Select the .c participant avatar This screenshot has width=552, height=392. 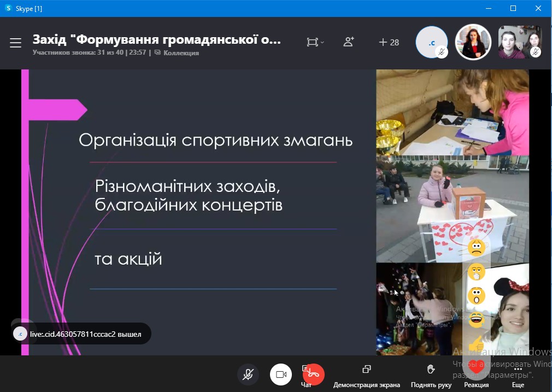[431, 42]
